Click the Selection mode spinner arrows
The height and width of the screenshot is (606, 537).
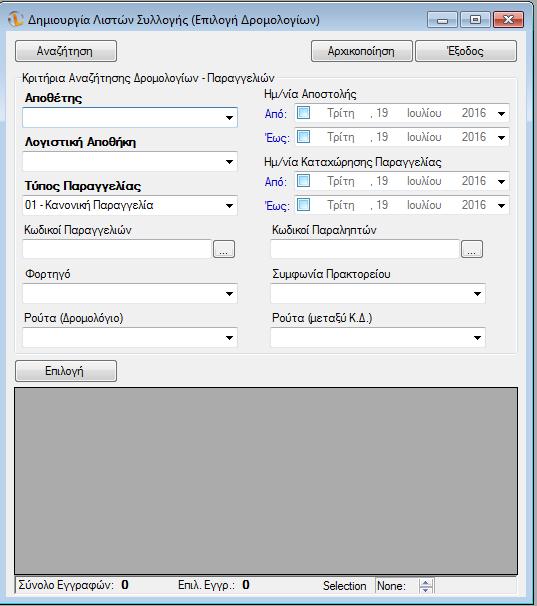click(426, 586)
